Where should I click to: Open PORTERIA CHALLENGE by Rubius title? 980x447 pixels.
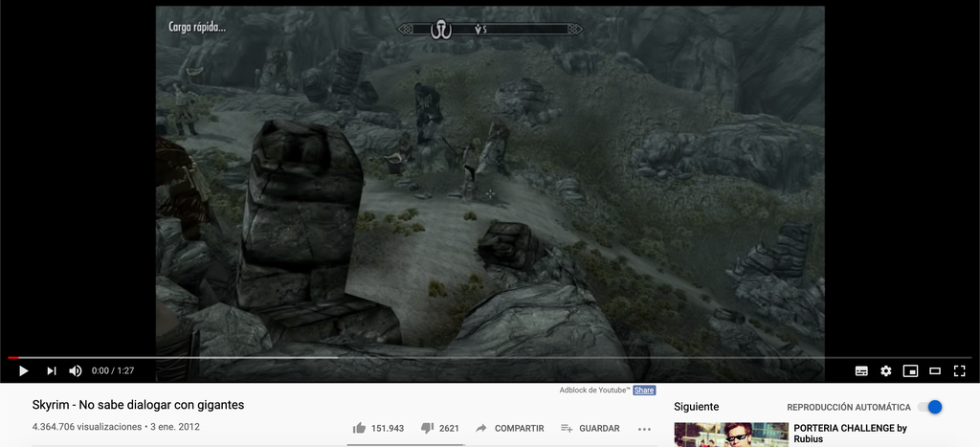pyautogui.click(x=850, y=434)
